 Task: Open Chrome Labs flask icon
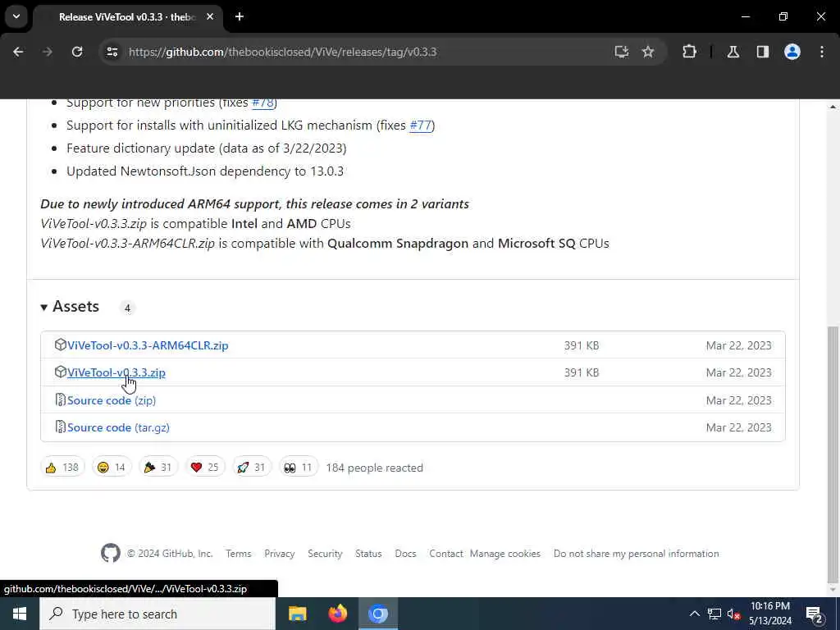[733, 52]
